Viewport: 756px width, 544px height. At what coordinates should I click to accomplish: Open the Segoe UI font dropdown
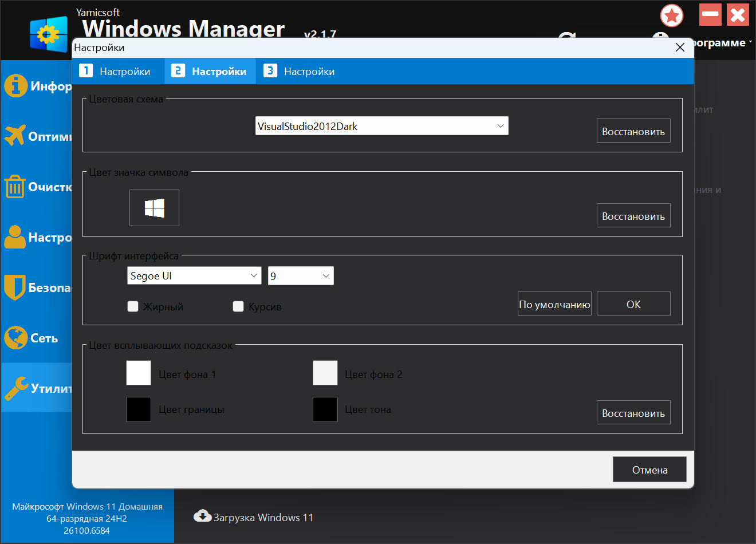194,275
